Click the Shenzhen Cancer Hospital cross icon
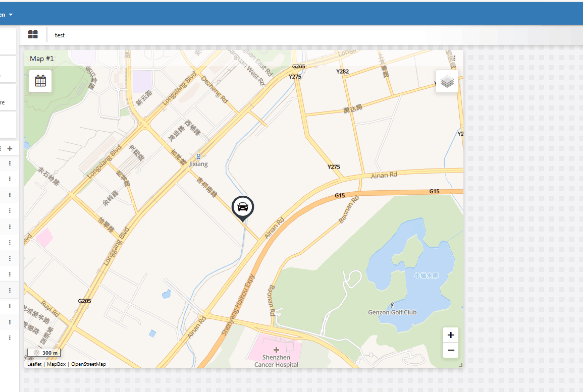This screenshot has height=392, width=583. point(276,350)
